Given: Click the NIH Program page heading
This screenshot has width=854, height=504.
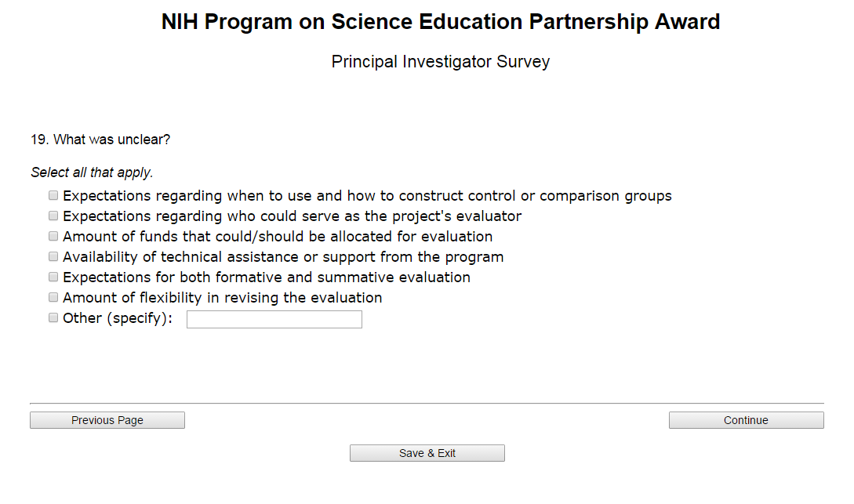Looking at the screenshot, I should [440, 22].
